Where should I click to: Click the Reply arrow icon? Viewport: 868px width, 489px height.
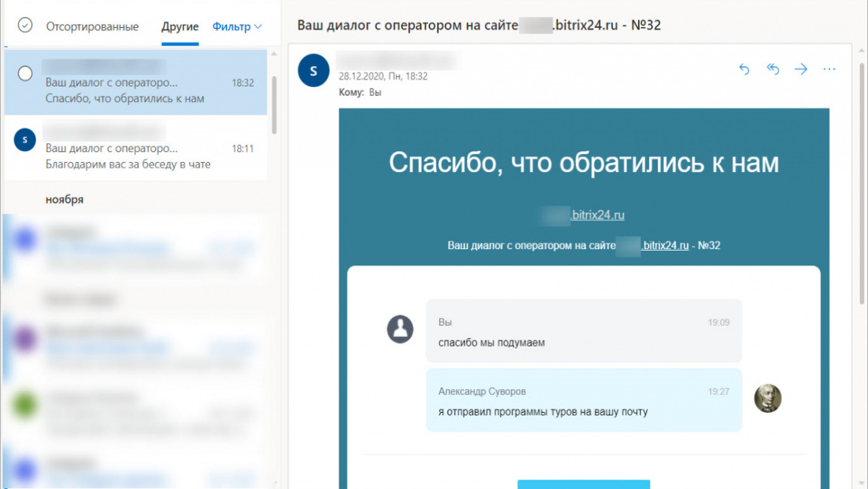point(744,69)
